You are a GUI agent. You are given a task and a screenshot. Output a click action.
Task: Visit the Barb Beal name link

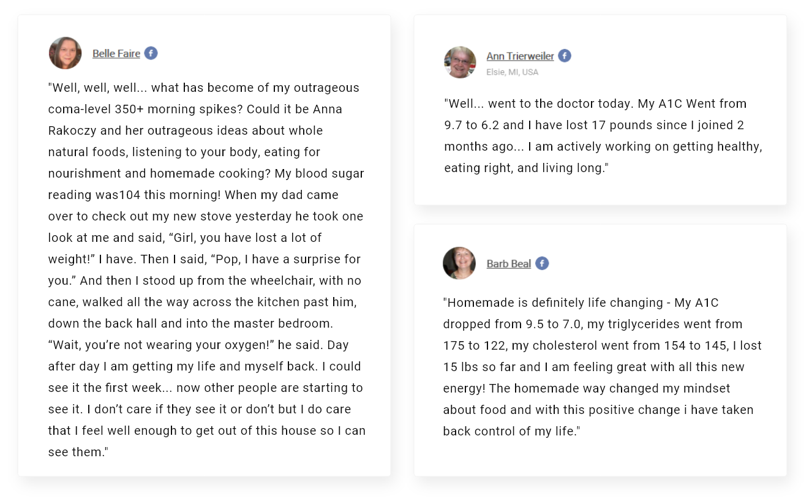pyautogui.click(x=508, y=263)
